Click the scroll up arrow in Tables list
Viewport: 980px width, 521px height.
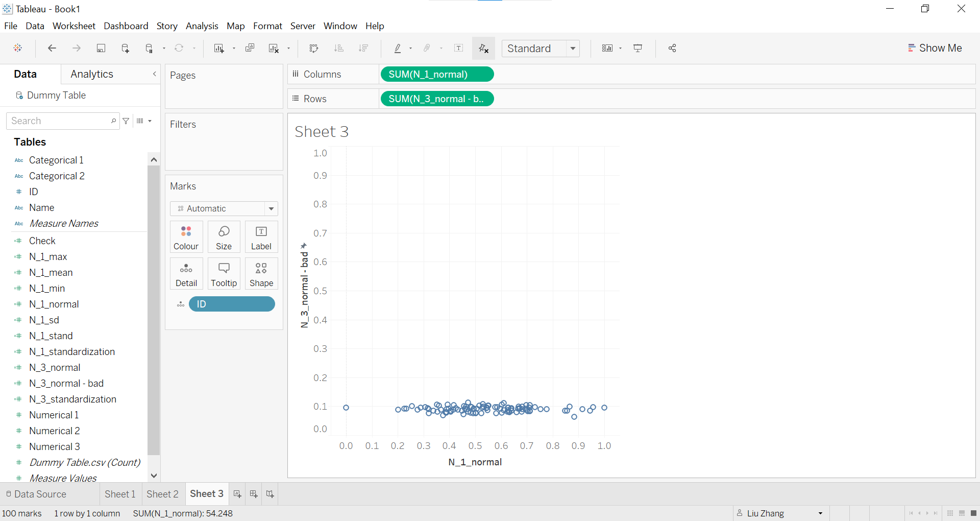154,159
